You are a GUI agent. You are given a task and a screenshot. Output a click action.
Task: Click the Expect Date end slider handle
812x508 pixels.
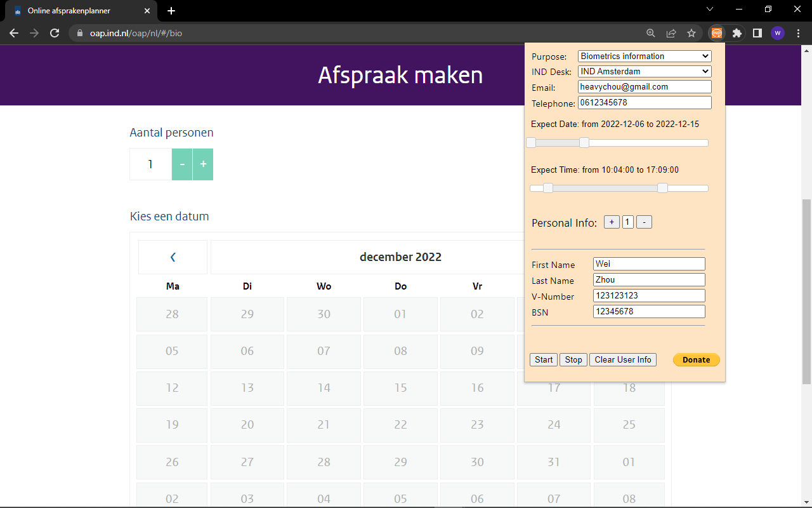584,143
